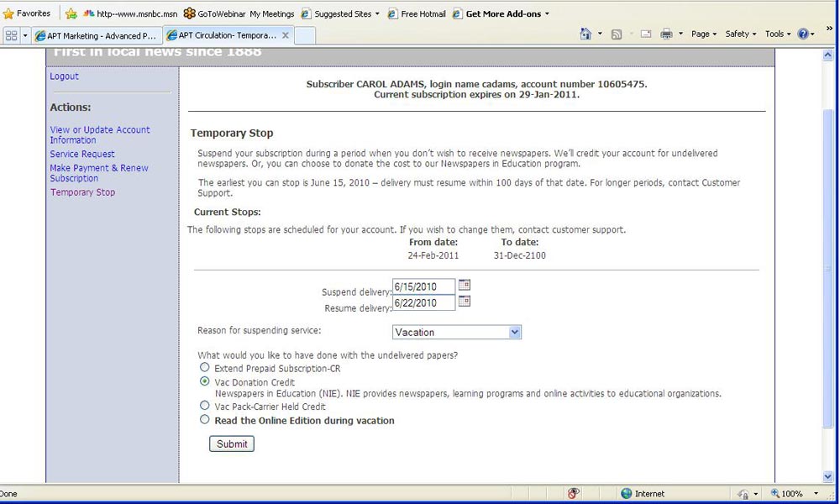Click the Help question mark icon
Viewport: 840px width, 504px height.
[802, 34]
